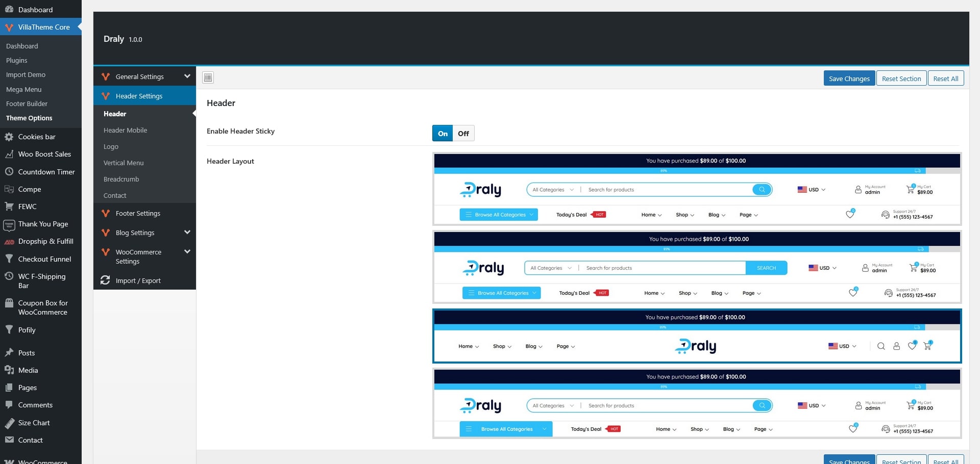The width and height of the screenshot is (980, 464).
Task: Click the Size Chart ruler icon
Action: pos(9,423)
